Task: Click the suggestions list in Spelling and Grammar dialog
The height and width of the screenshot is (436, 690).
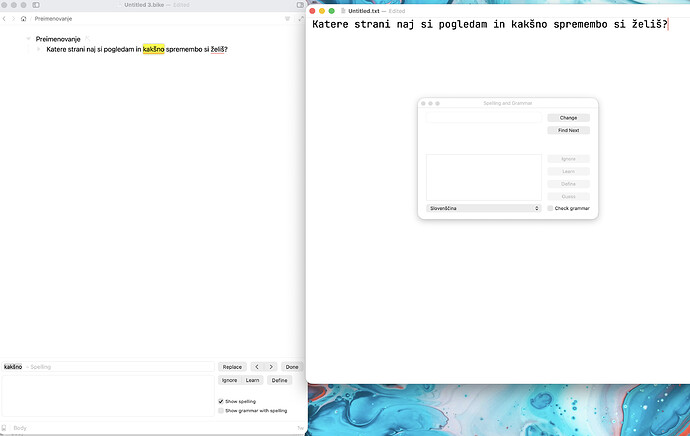Action: [484, 177]
